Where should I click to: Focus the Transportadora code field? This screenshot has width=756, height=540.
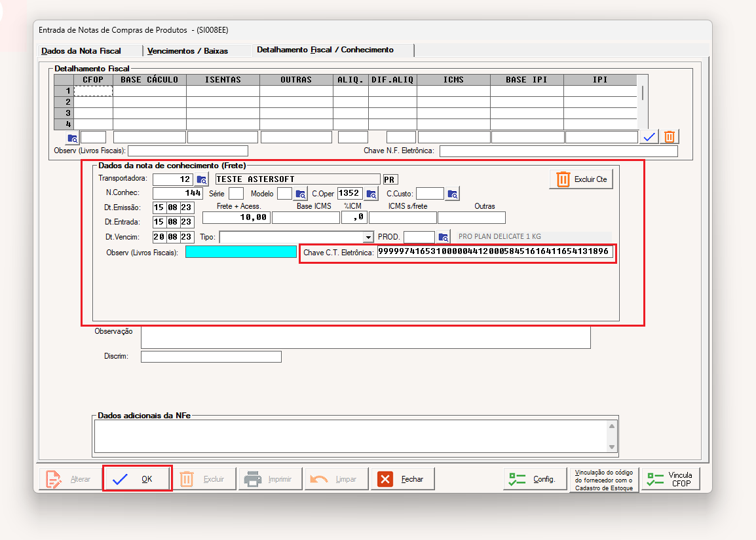click(x=173, y=179)
